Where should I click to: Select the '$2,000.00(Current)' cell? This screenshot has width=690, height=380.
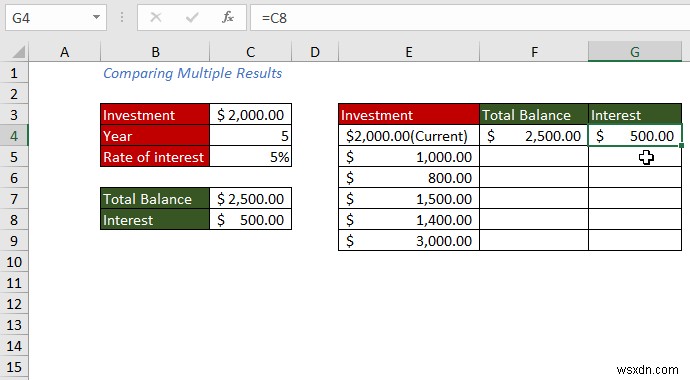409,136
